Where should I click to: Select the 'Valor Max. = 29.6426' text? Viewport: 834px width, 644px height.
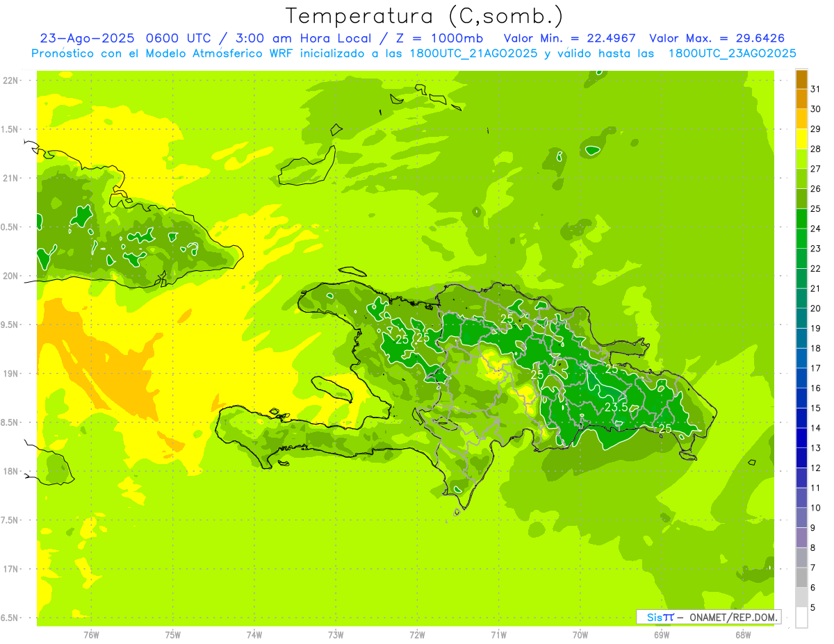[x=717, y=38]
